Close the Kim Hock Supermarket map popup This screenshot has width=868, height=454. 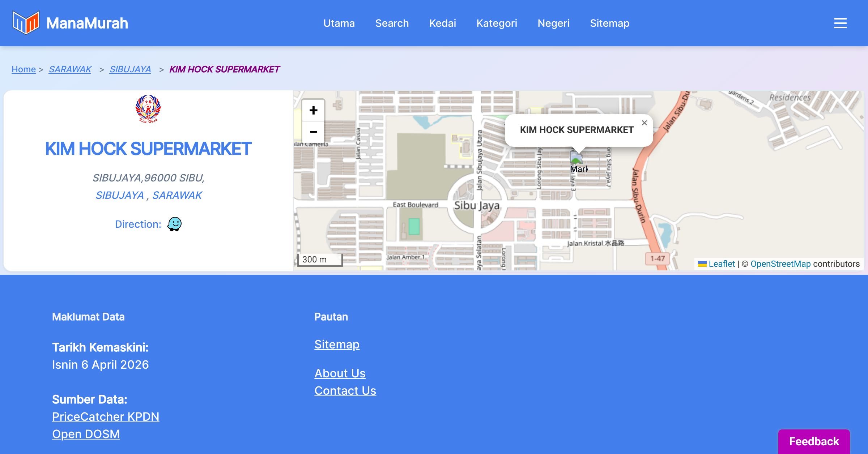pyautogui.click(x=644, y=123)
